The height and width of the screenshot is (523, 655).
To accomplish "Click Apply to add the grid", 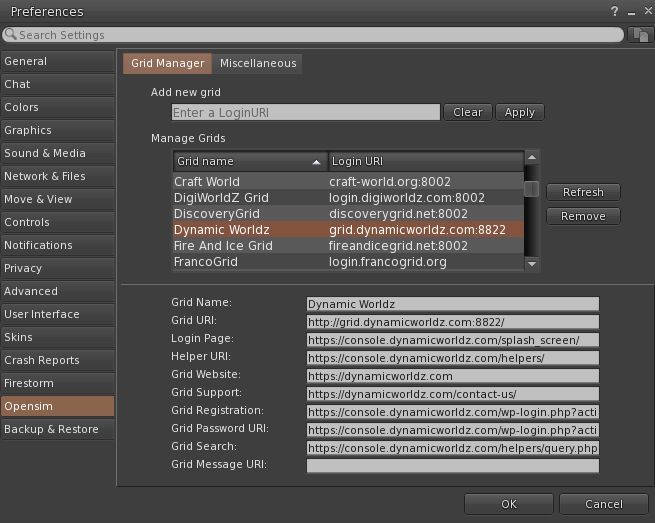I will [x=520, y=112].
